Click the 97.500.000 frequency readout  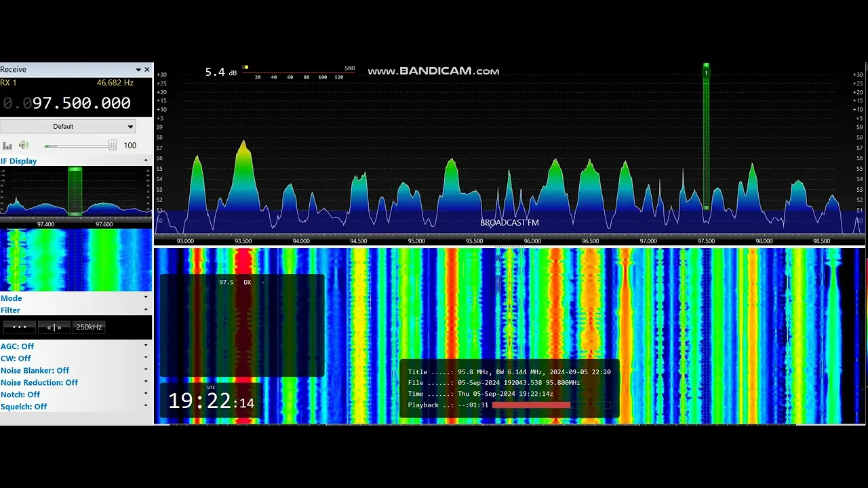tap(67, 103)
